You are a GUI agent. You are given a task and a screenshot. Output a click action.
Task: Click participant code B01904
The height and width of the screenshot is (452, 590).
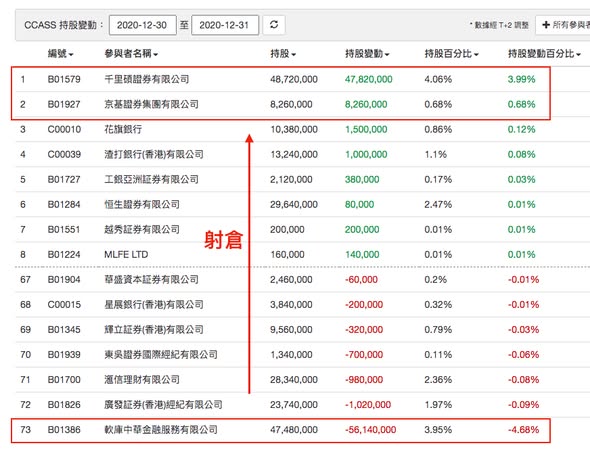tap(64, 280)
